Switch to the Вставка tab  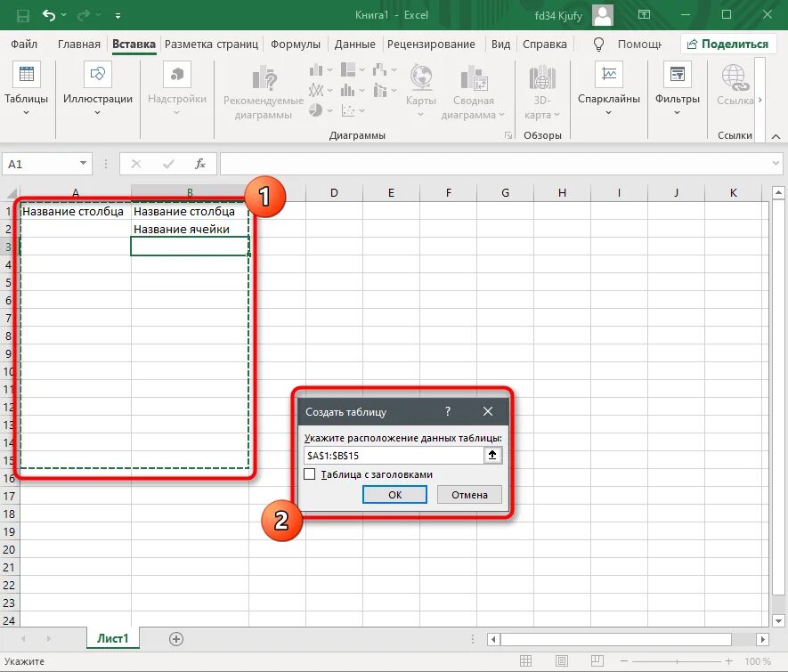tap(134, 45)
